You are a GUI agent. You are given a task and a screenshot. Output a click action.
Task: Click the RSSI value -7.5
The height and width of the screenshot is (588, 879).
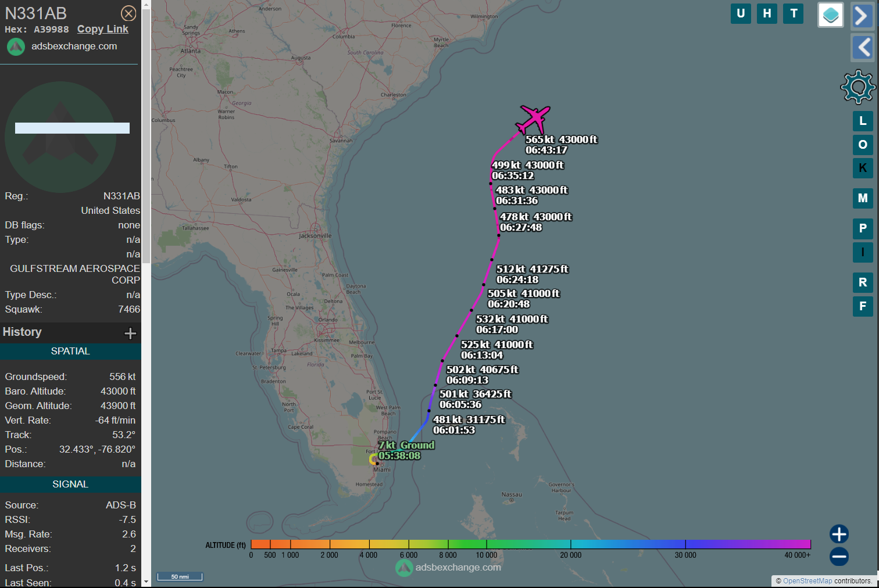127,519
